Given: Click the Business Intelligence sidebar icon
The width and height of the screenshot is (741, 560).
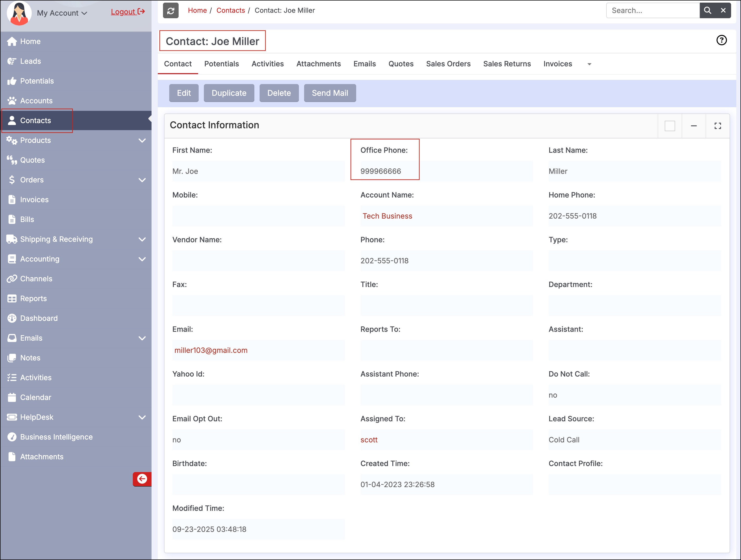Looking at the screenshot, I should click(12, 437).
